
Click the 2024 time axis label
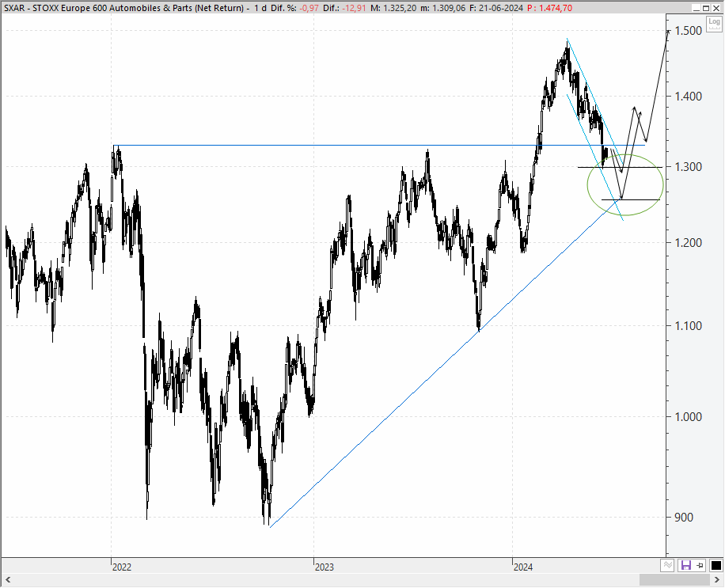click(x=523, y=567)
